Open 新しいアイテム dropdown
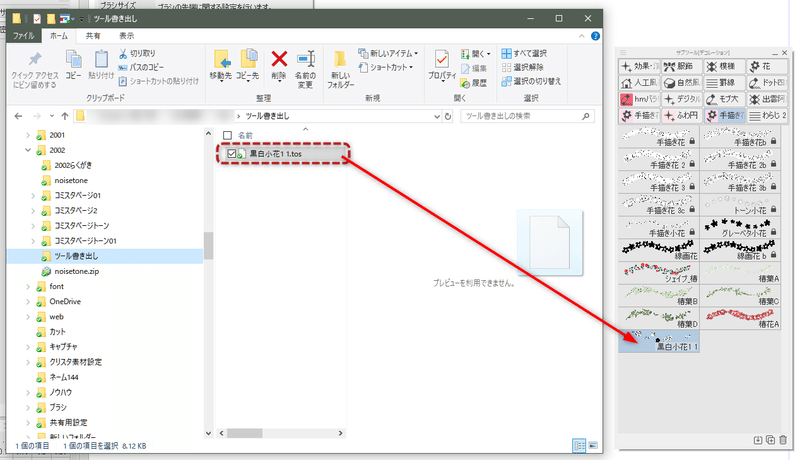This screenshot has height=460, width=800. [x=388, y=53]
